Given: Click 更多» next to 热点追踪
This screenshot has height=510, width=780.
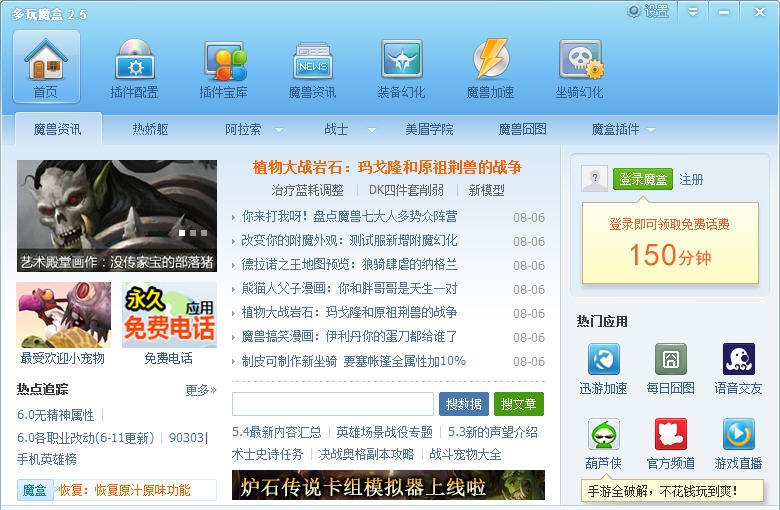Looking at the screenshot, I should coord(201,390).
